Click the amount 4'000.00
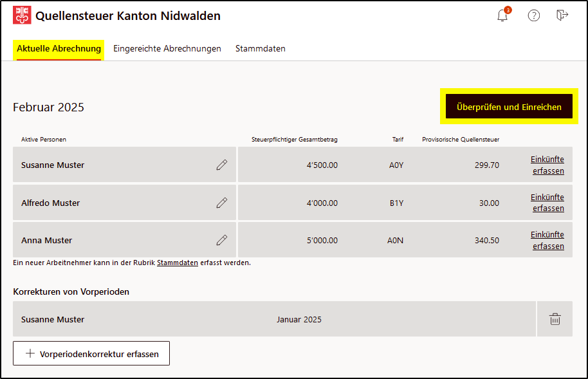This screenshot has width=588, height=379. click(322, 203)
